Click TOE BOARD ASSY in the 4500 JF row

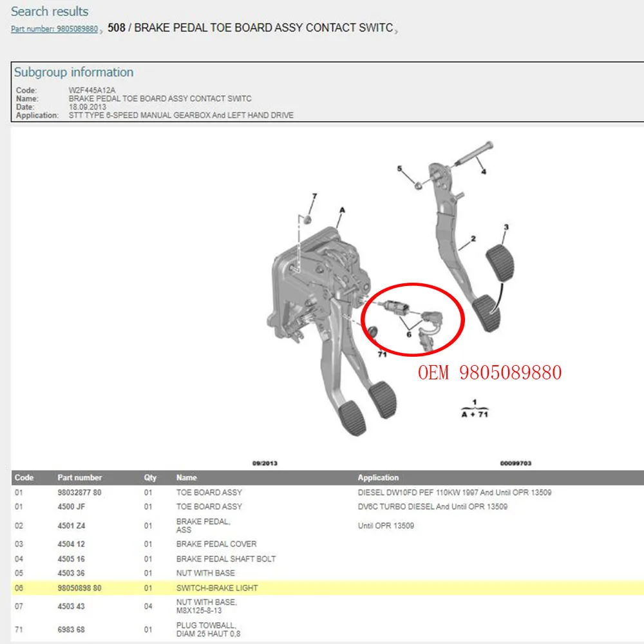(209, 507)
